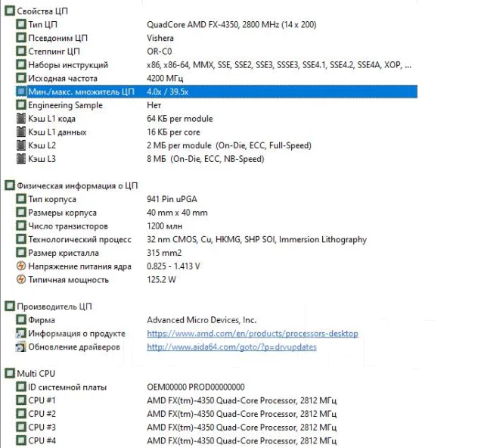Select the Физическая информация о ЦП header
This screenshot has width=484, height=448.
pyautogui.click(x=77, y=186)
